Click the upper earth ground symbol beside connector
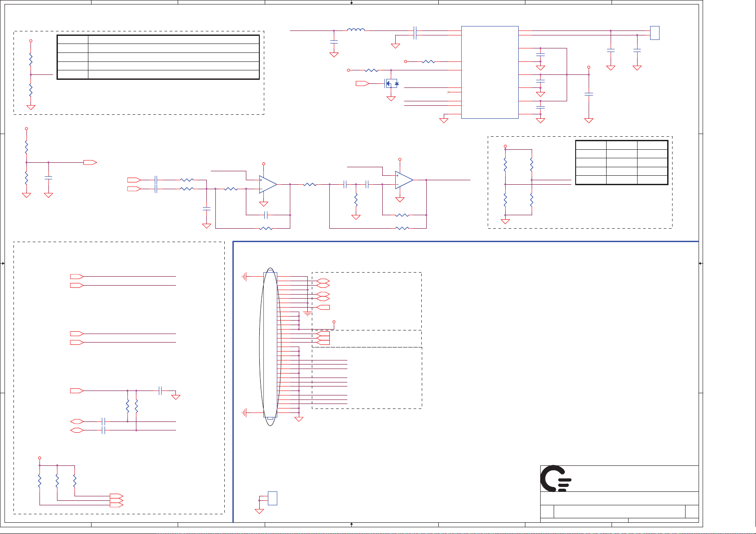The width and height of the screenshot is (756, 534). [245, 277]
